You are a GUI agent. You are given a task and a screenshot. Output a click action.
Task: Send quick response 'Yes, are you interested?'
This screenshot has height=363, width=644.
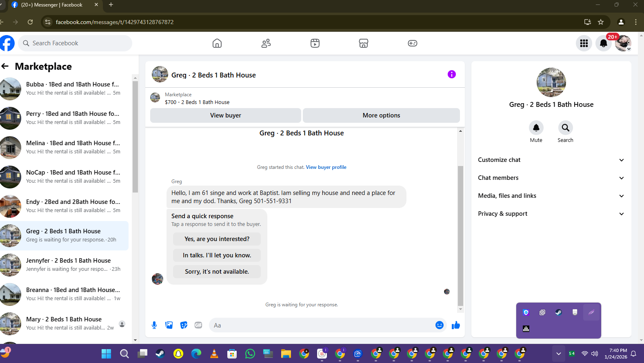(x=217, y=239)
